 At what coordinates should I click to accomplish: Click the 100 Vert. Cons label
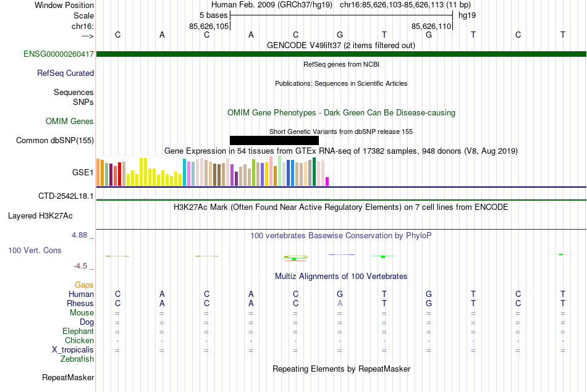tap(35, 251)
